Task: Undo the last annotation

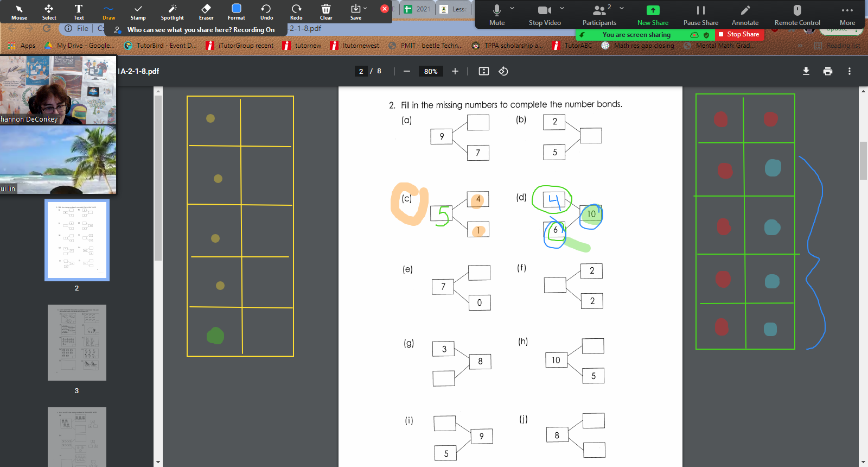Action: (266, 12)
